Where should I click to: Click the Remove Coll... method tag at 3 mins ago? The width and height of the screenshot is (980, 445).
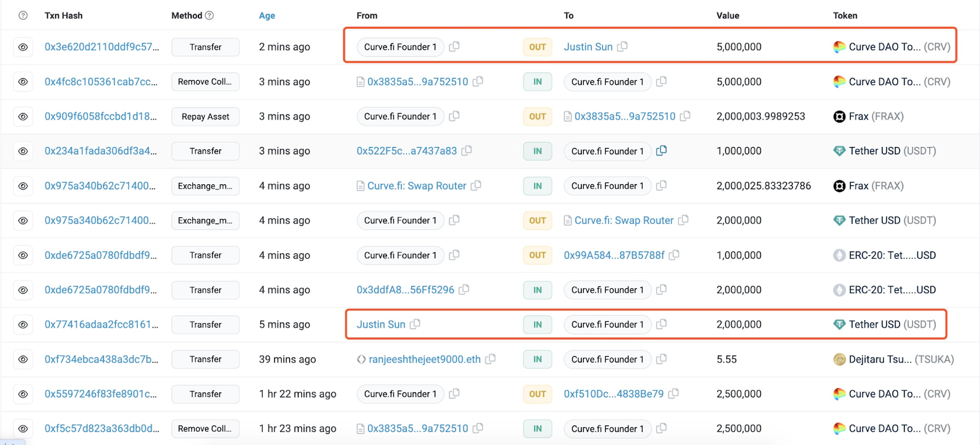click(x=205, y=81)
